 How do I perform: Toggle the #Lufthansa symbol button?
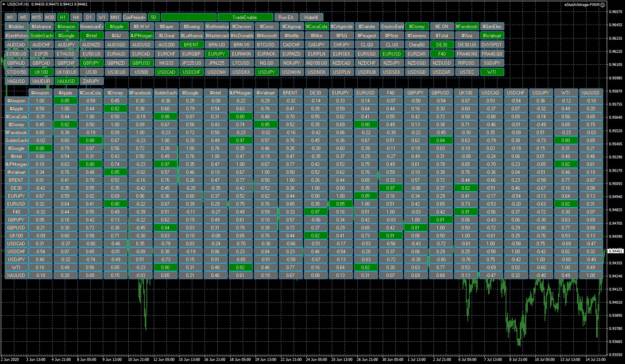[x=192, y=36]
